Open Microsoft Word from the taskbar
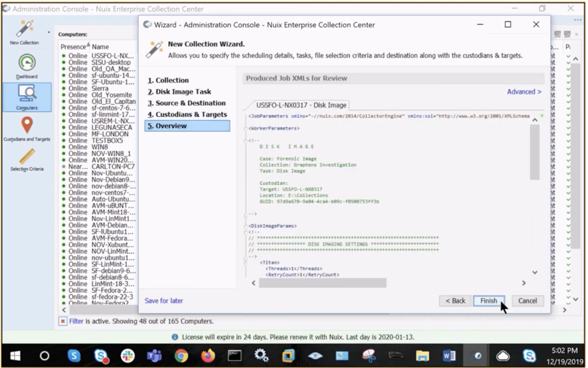This screenshot has height=368, width=588. [x=449, y=355]
